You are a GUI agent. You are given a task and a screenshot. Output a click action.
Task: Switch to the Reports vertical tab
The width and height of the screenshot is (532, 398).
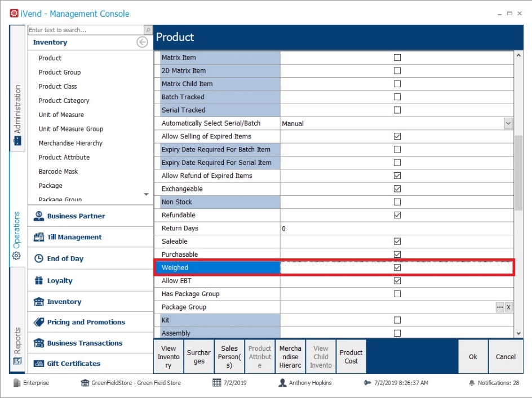pyautogui.click(x=17, y=320)
